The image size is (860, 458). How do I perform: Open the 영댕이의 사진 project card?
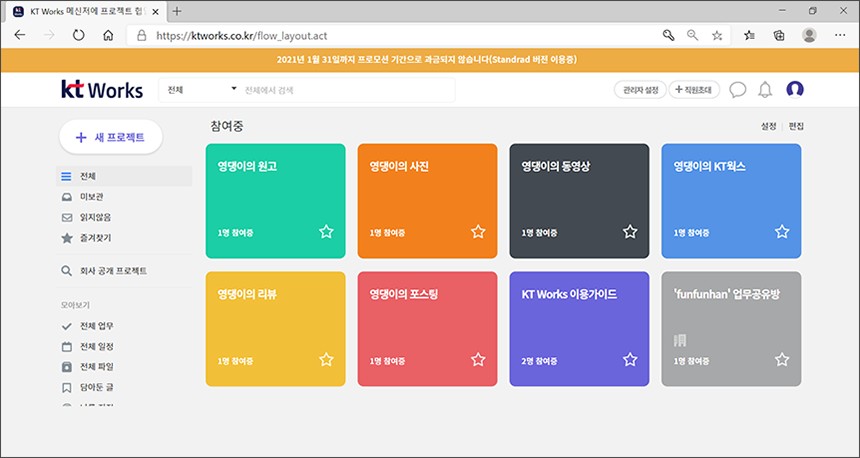click(x=427, y=201)
